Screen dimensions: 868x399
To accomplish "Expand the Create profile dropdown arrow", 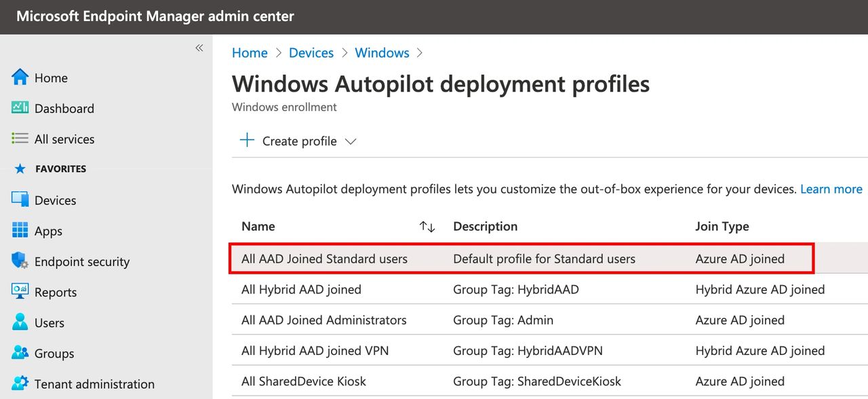I will 351,142.
